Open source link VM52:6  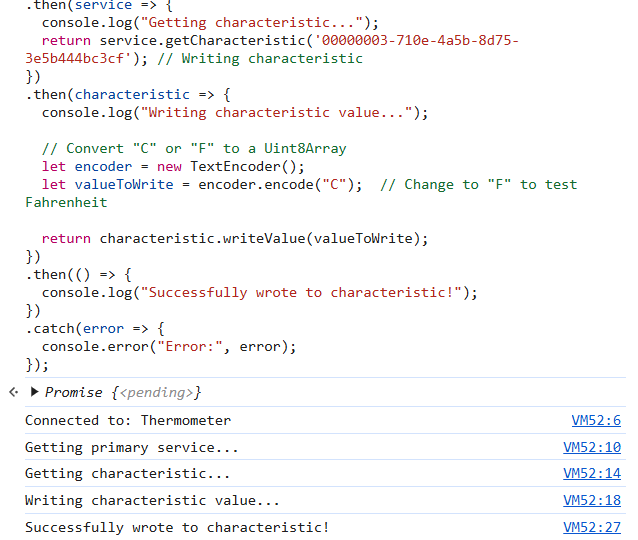(x=596, y=421)
